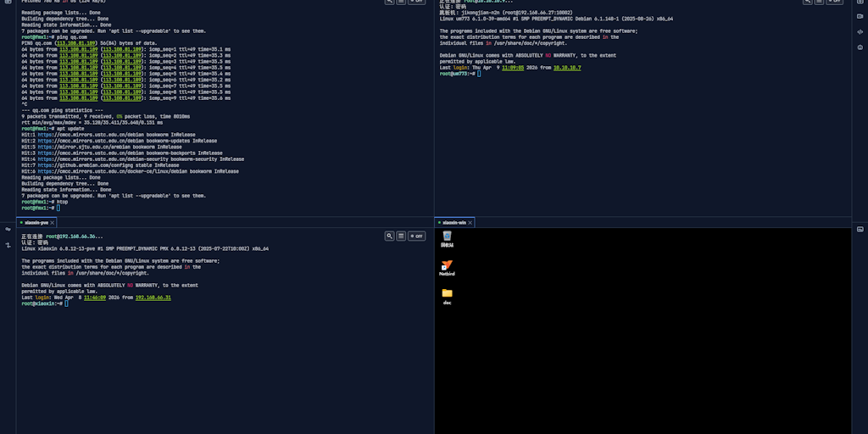The width and height of the screenshot is (868, 434).
Task: Open the menu icon in xiaoxin-pve terminal
Action: [401, 236]
